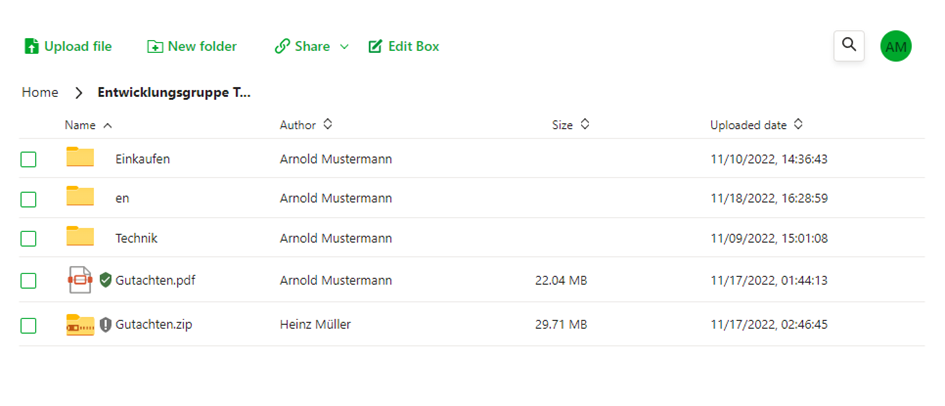Screen dimensions: 945x406
Task: Click the Share link icon
Action: coord(282,46)
